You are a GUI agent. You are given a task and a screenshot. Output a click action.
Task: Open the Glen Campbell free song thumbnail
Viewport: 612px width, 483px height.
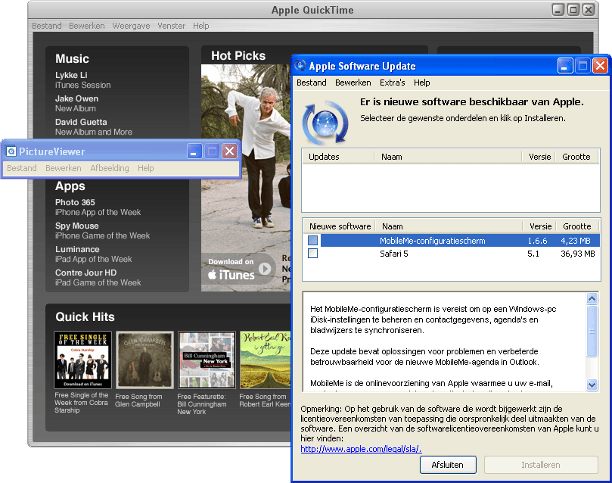144,360
